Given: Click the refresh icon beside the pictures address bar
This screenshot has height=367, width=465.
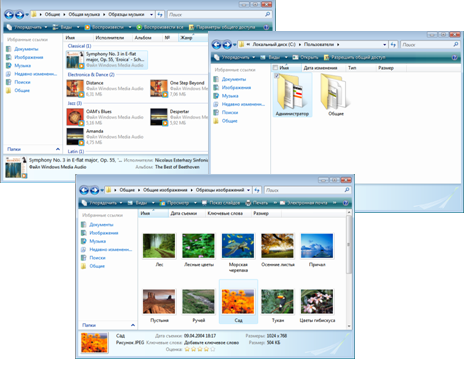Looking at the screenshot, I should pyautogui.click(x=257, y=190).
